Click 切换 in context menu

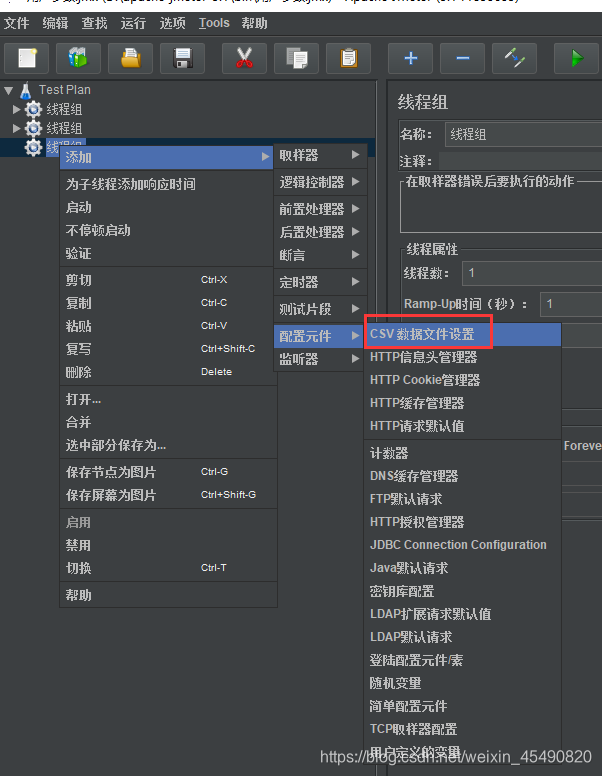pos(167,568)
